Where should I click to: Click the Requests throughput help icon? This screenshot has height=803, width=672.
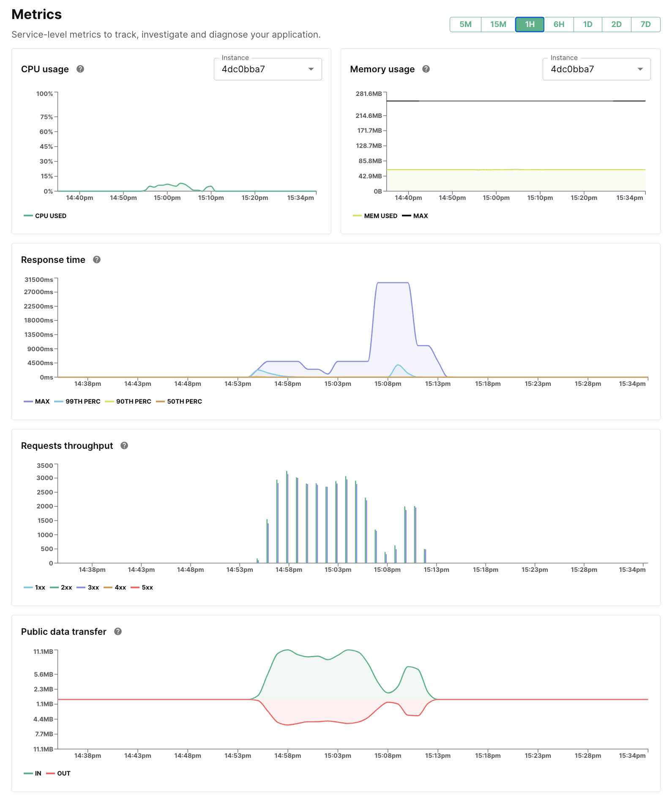124,445
